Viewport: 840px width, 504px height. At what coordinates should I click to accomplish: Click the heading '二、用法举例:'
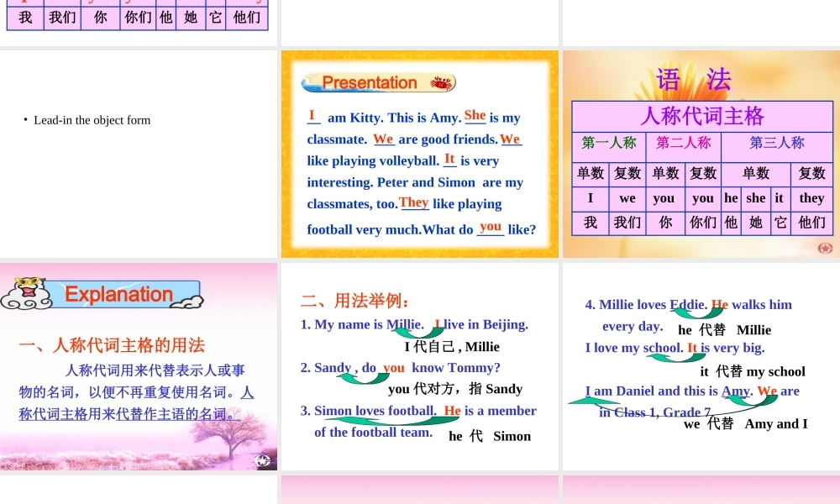tap(355, 301)
